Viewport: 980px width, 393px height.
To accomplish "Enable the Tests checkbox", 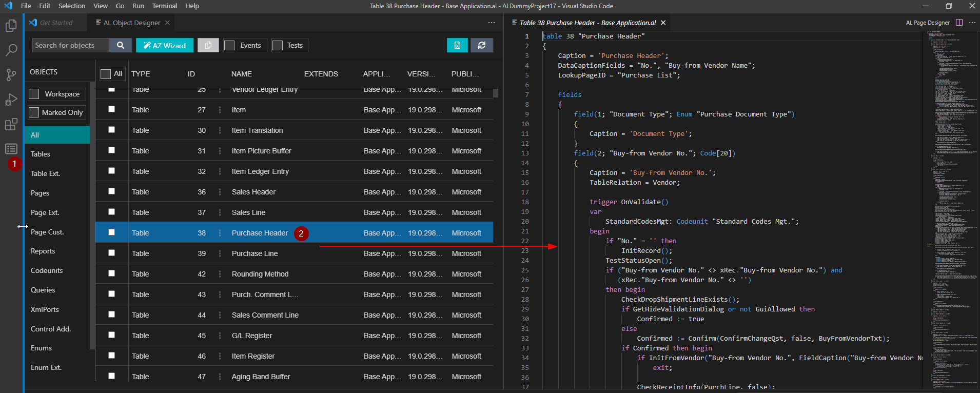I will [278, 45].
